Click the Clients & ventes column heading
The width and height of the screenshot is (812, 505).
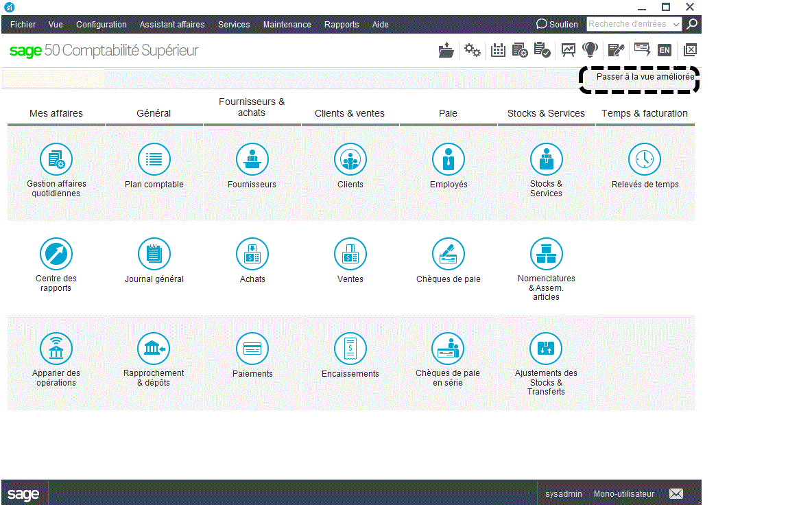(350, 113)
